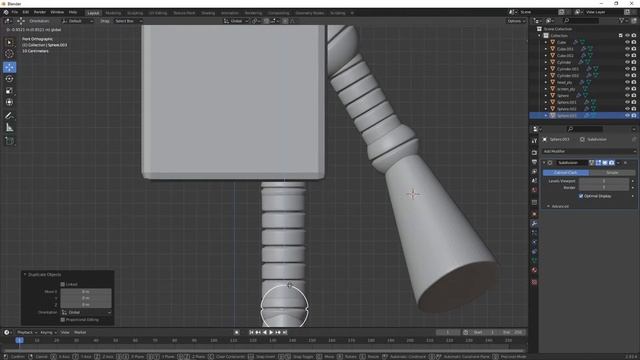Open the File menu
The image size is (640, 360).
(x=15, y=12)
